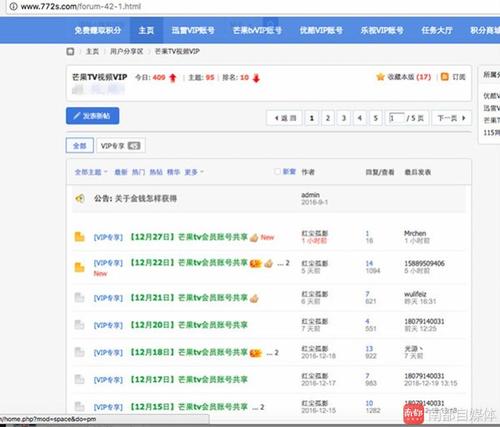Filter by 热门 threads
The width and height of the screenshot is (500, 427).
tap(138, 172)
